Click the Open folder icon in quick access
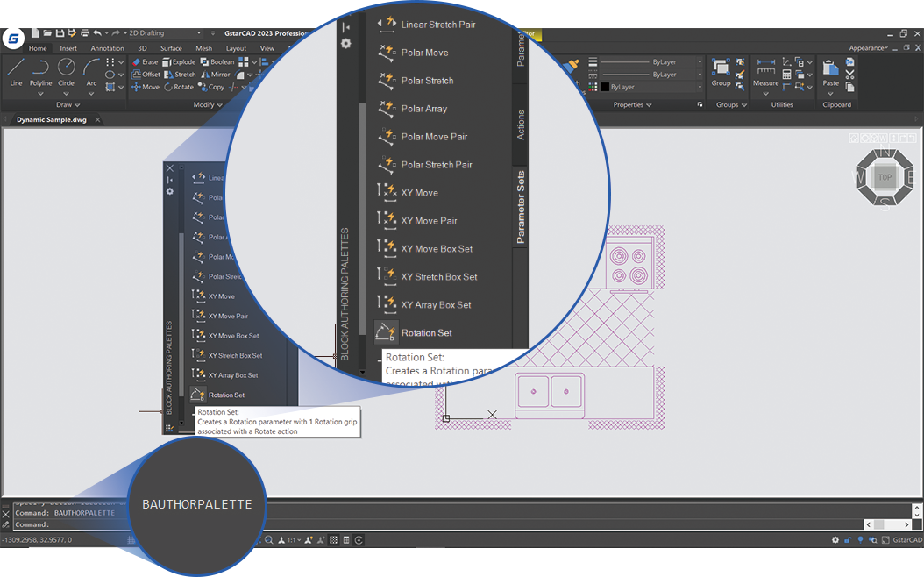The width and height of the screenshot is (924, 577). tap(47, 33)
